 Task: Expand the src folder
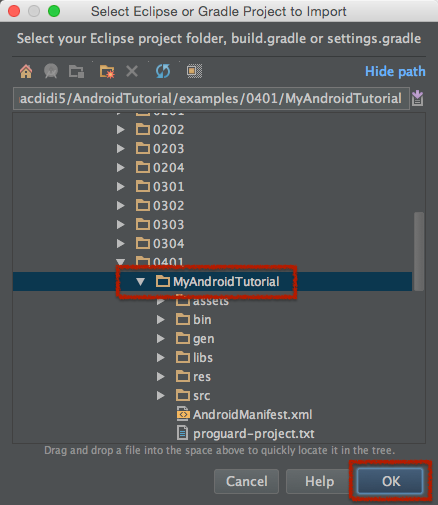pos(161,396)
